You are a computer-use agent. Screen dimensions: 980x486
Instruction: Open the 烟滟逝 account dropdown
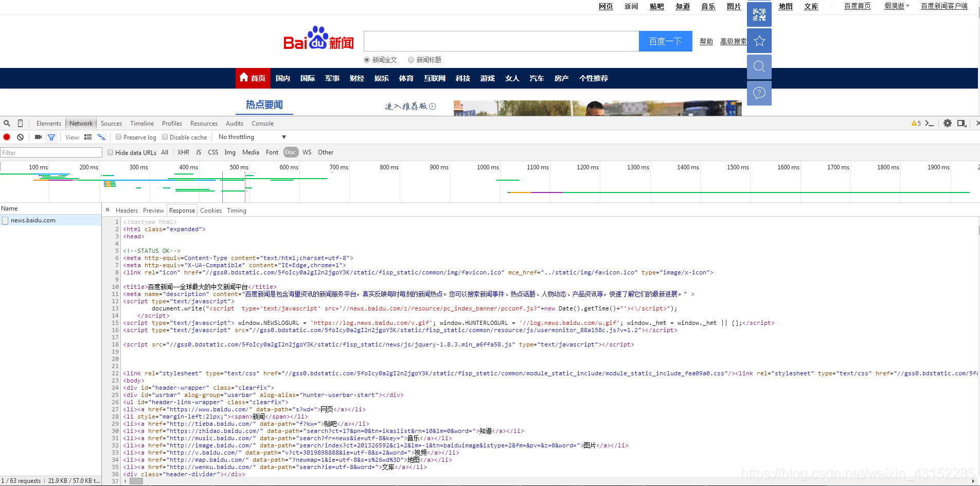[897, 6]
